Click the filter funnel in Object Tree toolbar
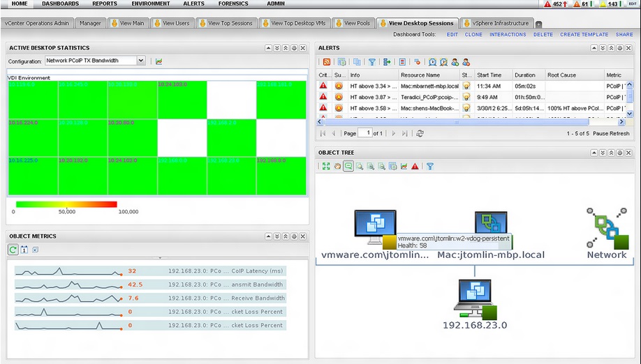641x364 pixels. [x=429, y=166]
